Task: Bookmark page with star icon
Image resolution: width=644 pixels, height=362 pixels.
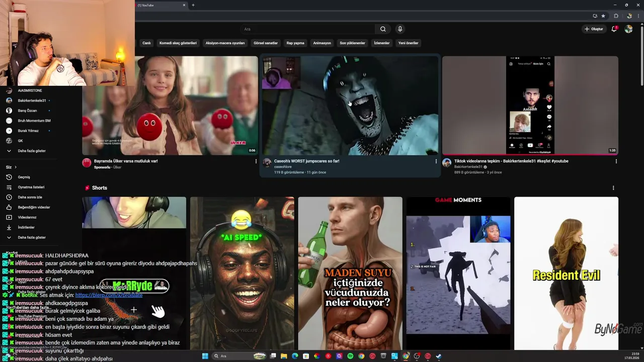Action: pos(603,16)
